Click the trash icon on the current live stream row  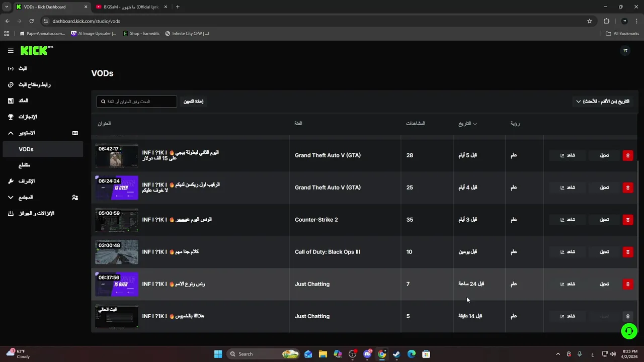click(x=627, y=316)
